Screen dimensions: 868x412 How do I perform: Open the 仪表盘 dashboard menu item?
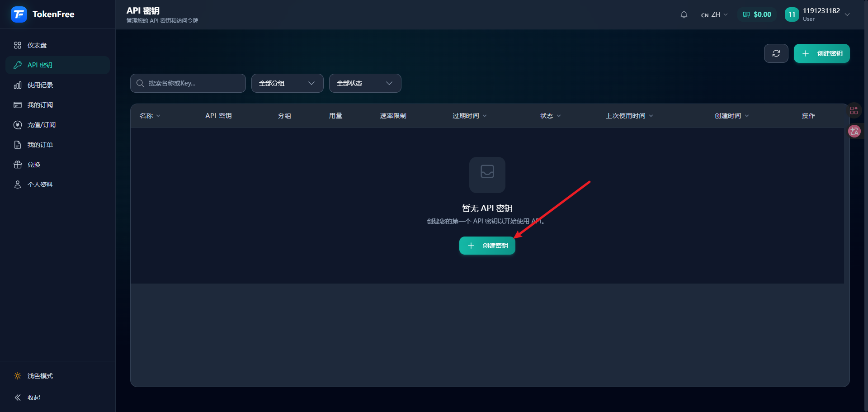coord(37,45)
